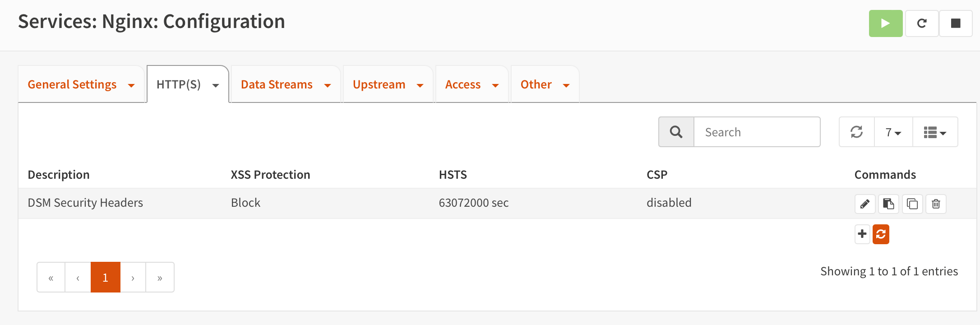Open the column selection dropdown

[934, 132]
